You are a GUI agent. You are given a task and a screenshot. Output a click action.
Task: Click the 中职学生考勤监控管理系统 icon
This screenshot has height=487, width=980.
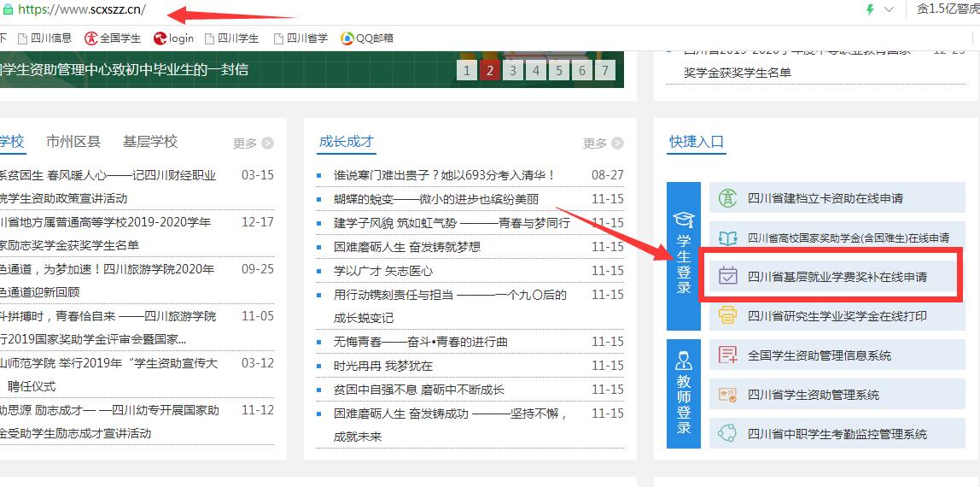coord(727,434)
